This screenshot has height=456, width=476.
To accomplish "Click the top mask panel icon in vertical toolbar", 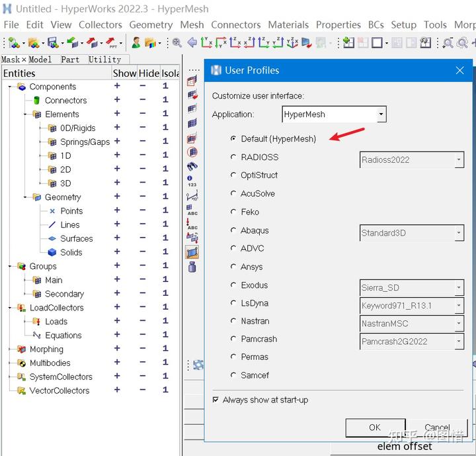I will (192, 81).
